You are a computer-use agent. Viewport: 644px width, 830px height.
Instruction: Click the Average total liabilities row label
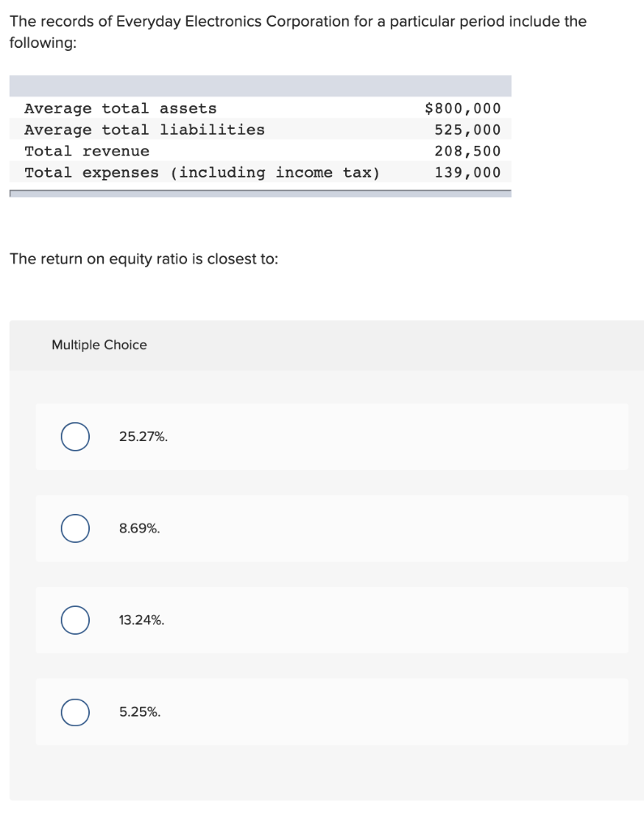[144, 130]
